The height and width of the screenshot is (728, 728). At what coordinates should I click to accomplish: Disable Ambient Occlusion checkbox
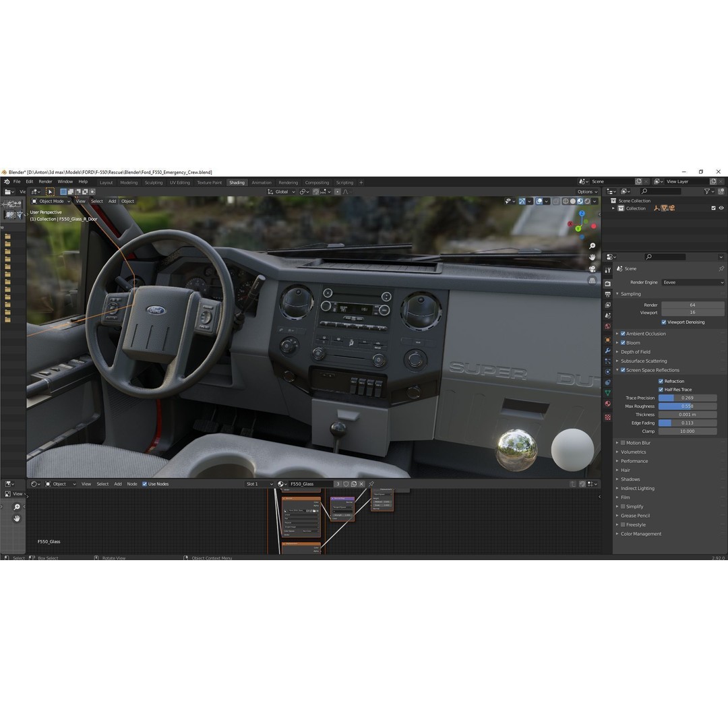[623, 334]
